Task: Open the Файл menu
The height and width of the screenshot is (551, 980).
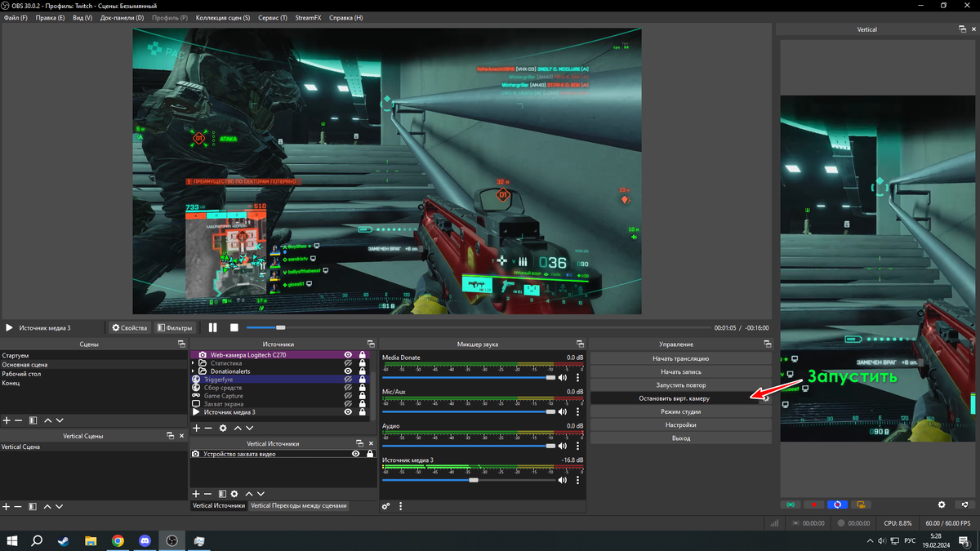Action: click(16, 17)
